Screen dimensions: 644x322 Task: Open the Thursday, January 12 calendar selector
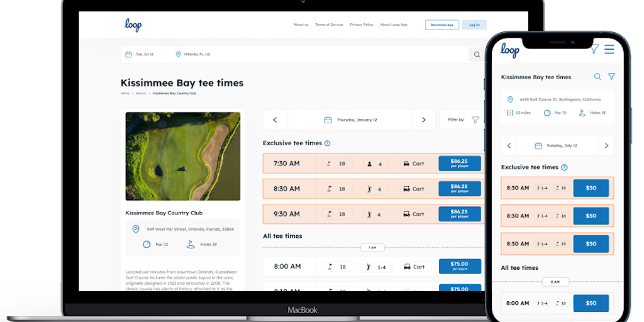(x=350, y=119)
